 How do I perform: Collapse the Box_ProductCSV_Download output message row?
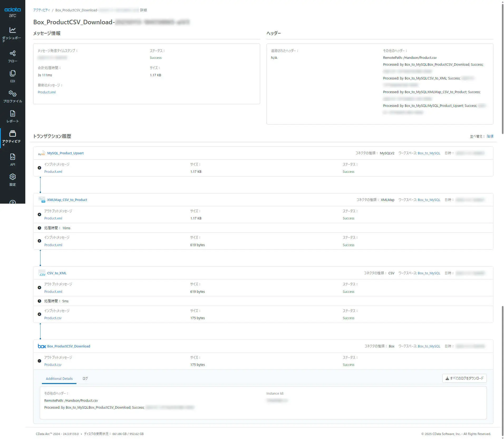(39, 361)
